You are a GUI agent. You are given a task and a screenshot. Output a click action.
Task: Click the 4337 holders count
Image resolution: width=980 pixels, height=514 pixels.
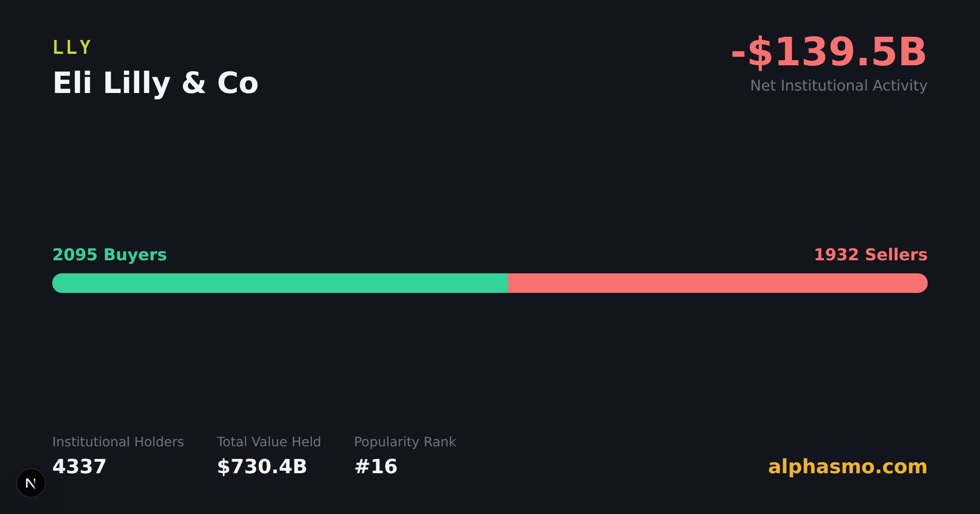click(x=80, y=466)
